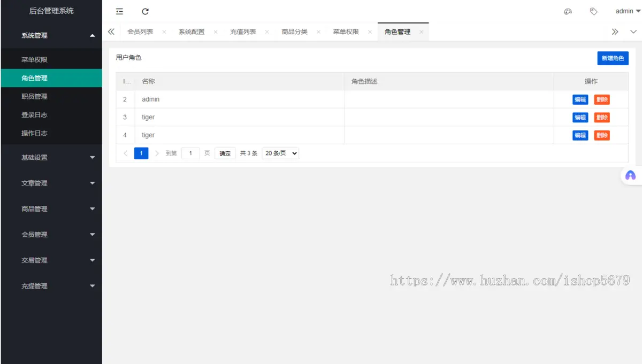The height and width of the screenshot is (364, 642).
Task: Click the 共 3 条 total count text
Action: point(249,153)
